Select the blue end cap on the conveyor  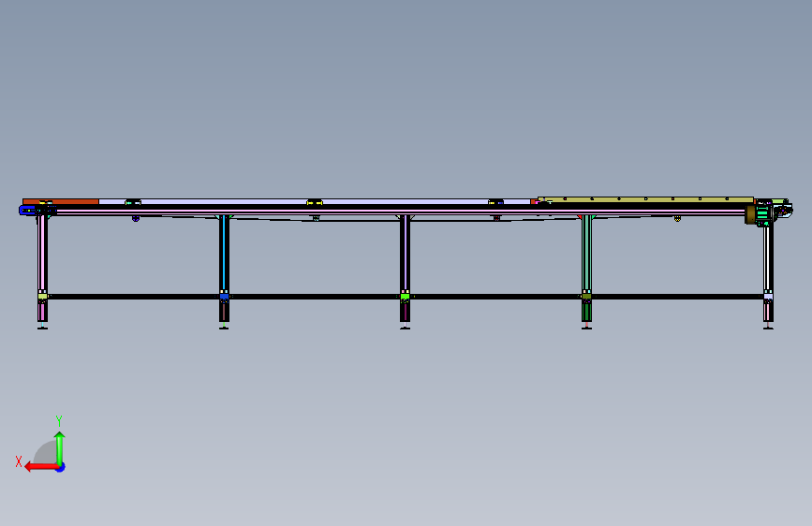(27, 210)
